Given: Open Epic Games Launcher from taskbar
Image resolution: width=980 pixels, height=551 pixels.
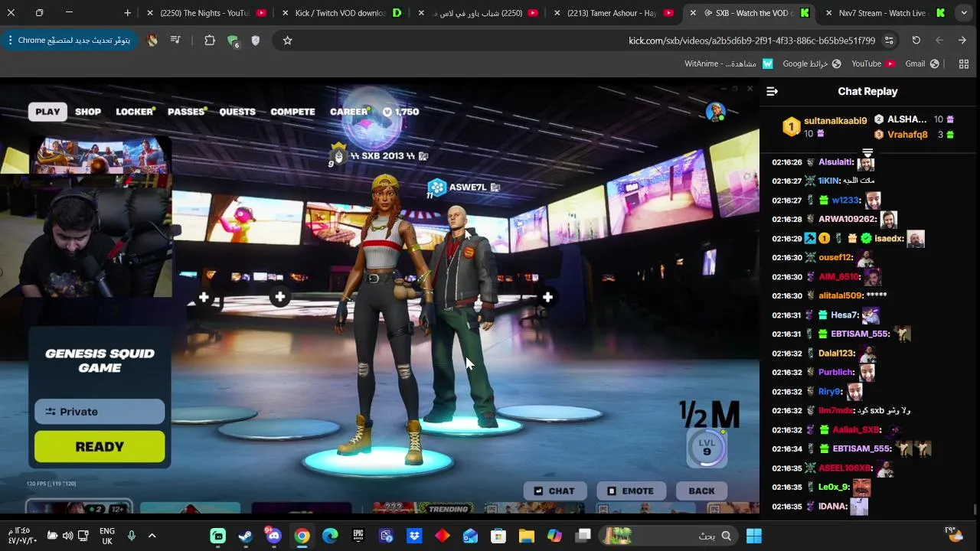Looking at the screenshot, I should click(358, 536).
